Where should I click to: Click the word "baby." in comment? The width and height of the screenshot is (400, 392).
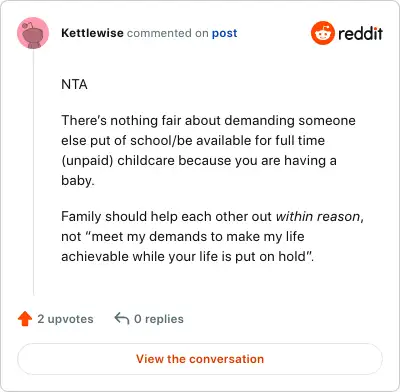(x=78, y=180)
